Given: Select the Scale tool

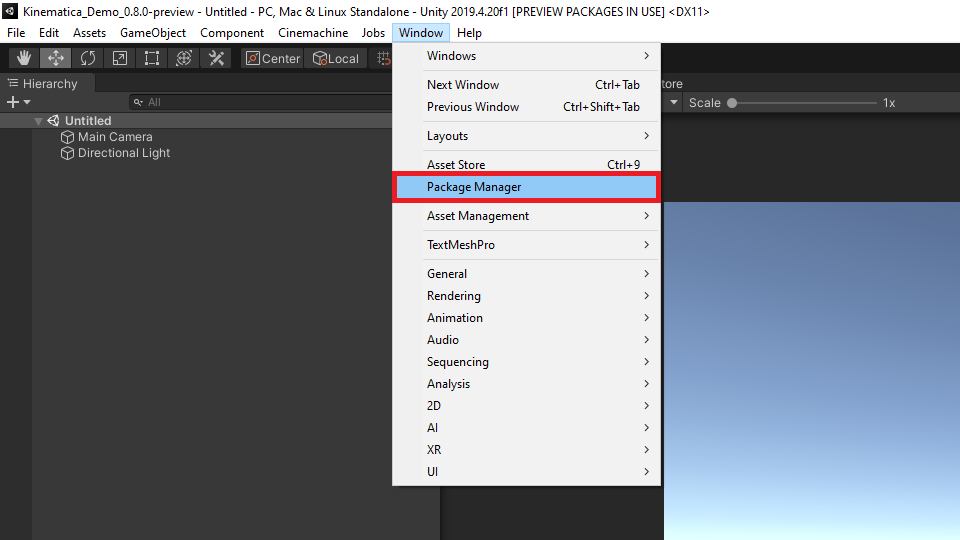Looking at the screenshot, I should [119, 58].
